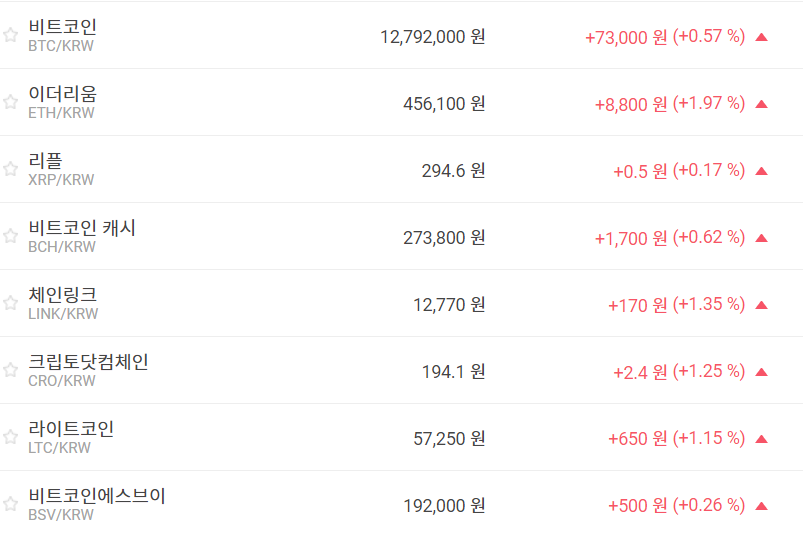Open the 이더리움 coin name link

tap(62, 94)
